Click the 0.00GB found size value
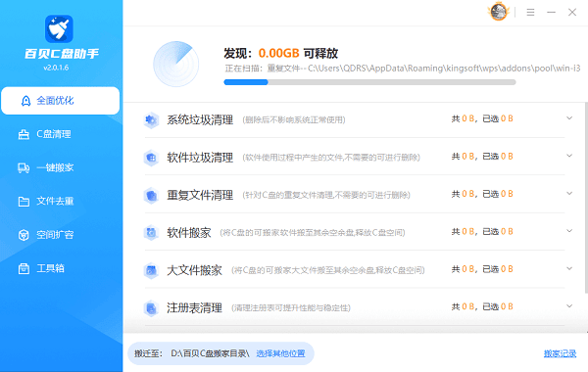The width and height of the screenshot is (588, 372). (278, 53)
